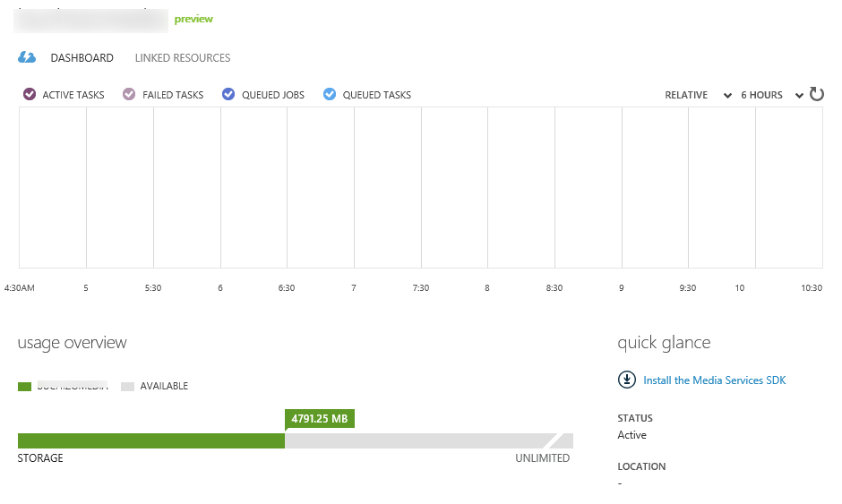Screen dimensions: 842x504
Task: Switch to the Dashboard tab
Action: coord(82,58)
